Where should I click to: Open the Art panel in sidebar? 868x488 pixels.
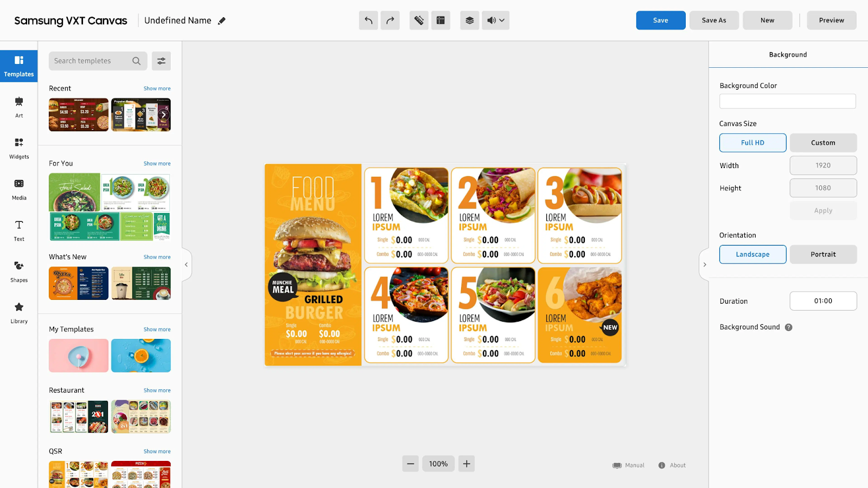pyautogui.click(x=19, y=107)
